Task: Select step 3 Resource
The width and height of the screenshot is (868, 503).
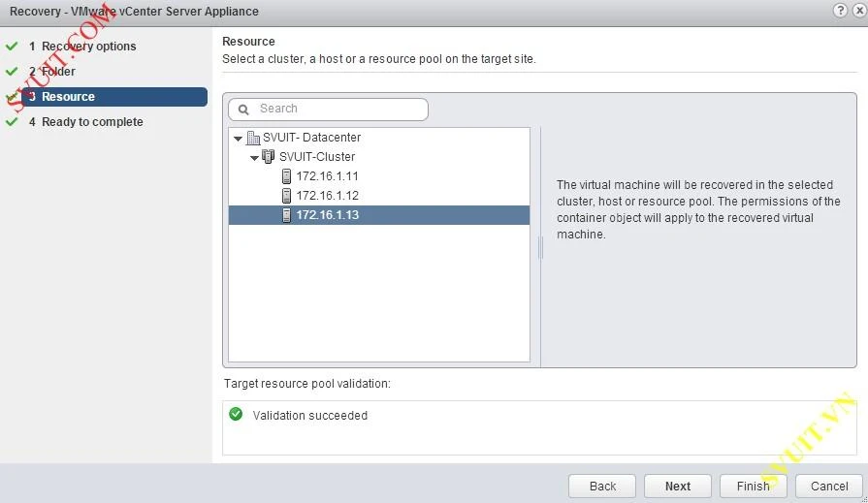Action: (x=114, y=96)
